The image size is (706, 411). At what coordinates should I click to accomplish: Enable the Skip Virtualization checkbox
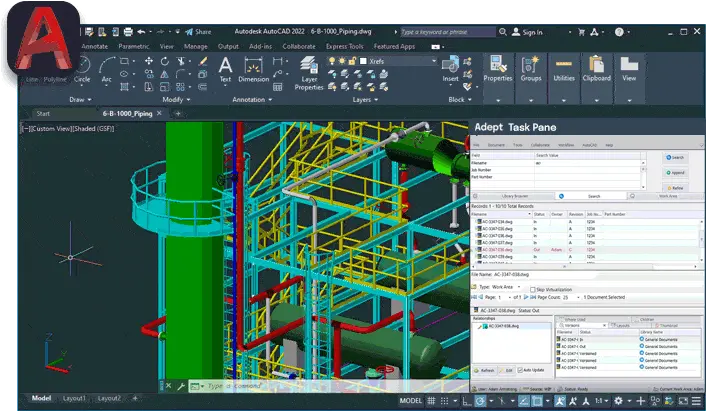click(533, 289)
